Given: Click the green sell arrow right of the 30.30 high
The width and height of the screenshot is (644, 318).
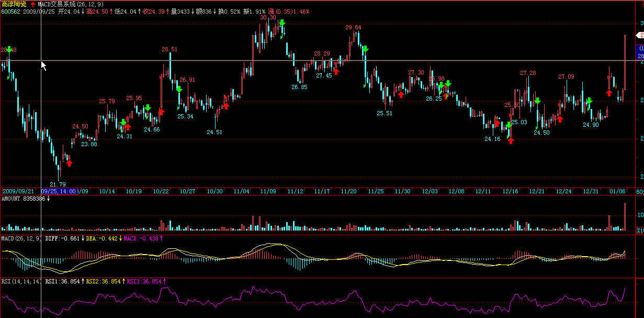Looking at the screenshot, I should pyautogui.click(x=283, y=23).
